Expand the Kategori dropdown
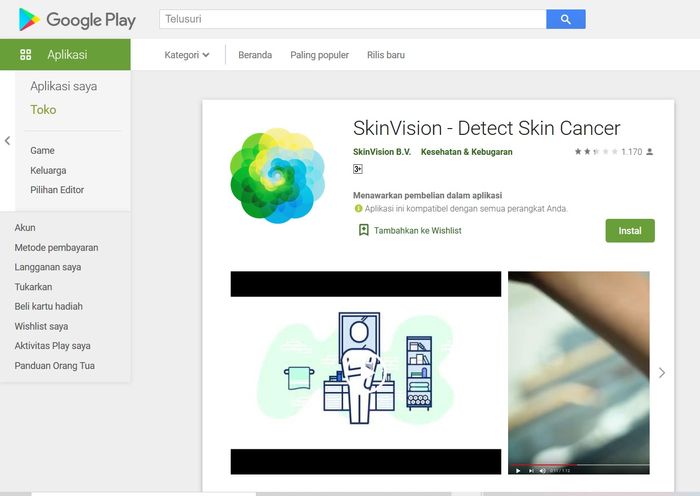 coord(187,55)
